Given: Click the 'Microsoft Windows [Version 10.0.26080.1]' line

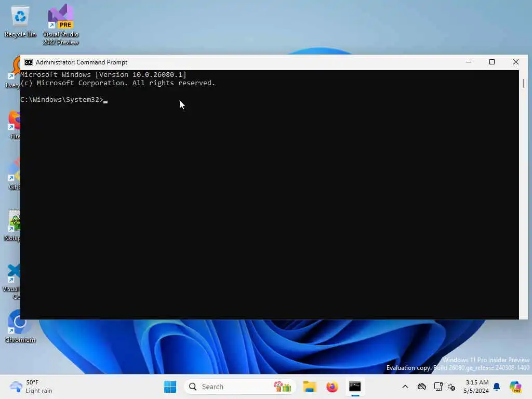Looking at the screenshot, I should pyautogui.click(x=103, y=75).
